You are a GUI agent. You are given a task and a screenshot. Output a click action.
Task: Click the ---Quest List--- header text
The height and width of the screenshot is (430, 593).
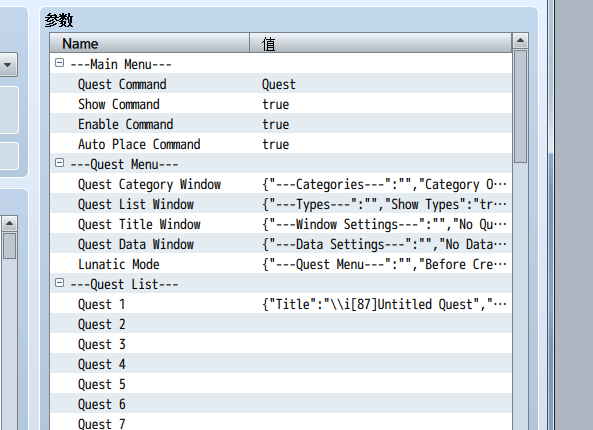pyautogui.click(x=124, y=284)
